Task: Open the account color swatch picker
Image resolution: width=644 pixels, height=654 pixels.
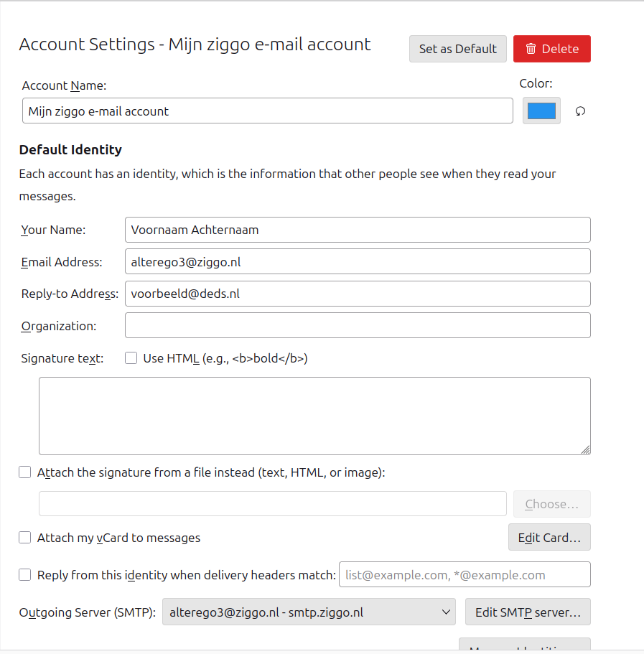Action: [x=541, y=111]
